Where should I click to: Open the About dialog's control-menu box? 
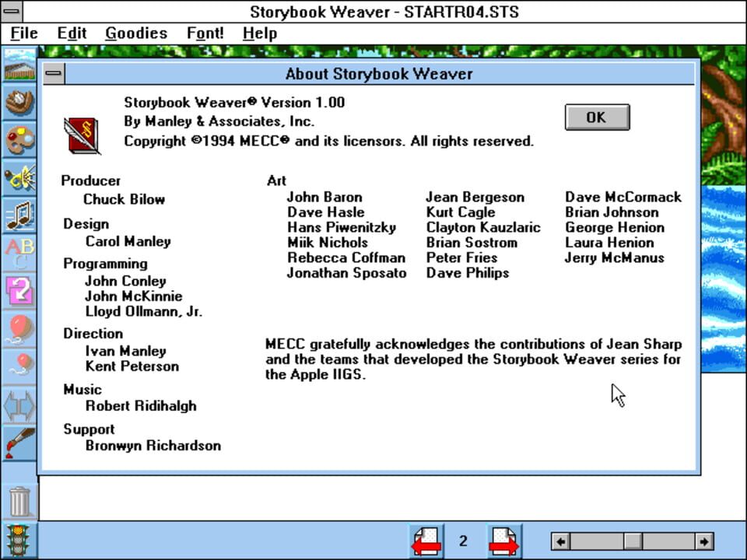pyautogui.click(x=53, y=73)
